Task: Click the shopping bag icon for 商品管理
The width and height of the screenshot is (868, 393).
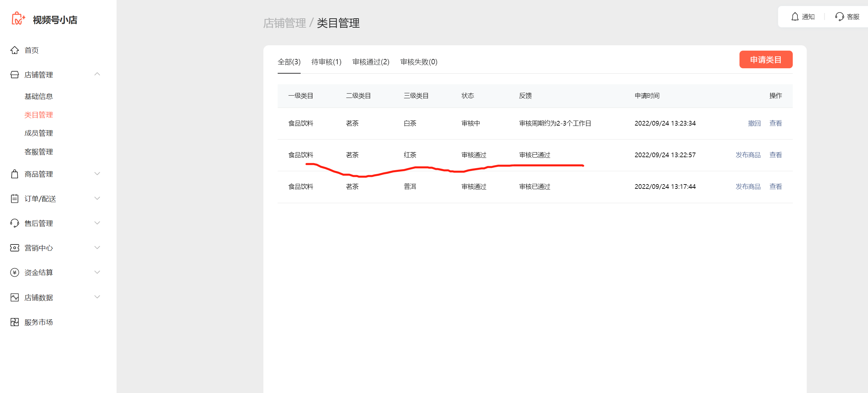Action: pyautogui.click(x=15, y=174)
